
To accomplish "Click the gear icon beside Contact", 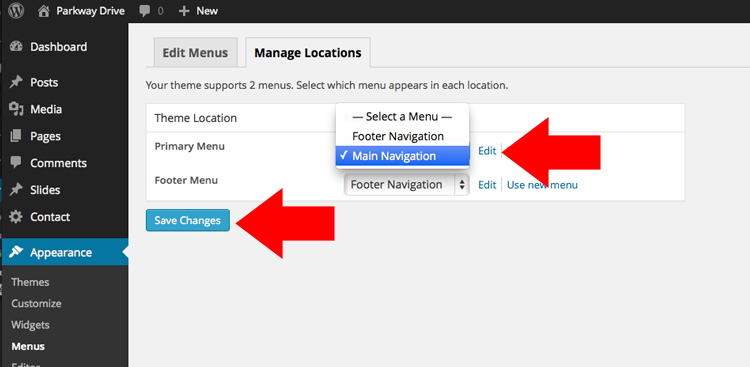I will pos(16,217).
